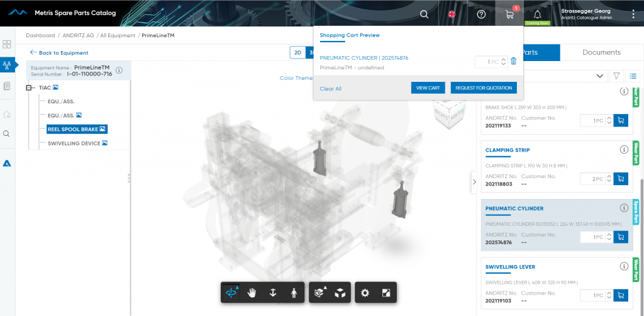Collapse the parts panel with the side arrow
This screenshot has width=644, height=316.
(474, 182)
